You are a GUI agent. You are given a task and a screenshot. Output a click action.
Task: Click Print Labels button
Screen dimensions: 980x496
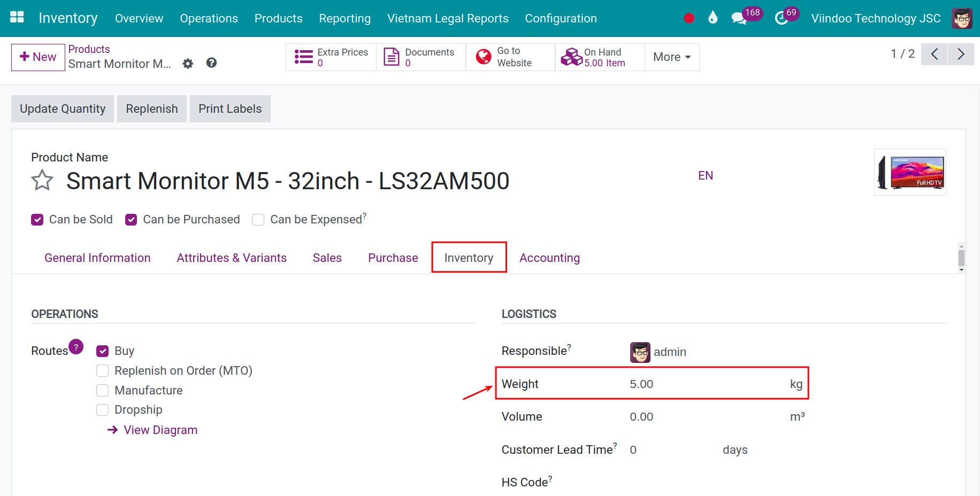pos(230,108)
